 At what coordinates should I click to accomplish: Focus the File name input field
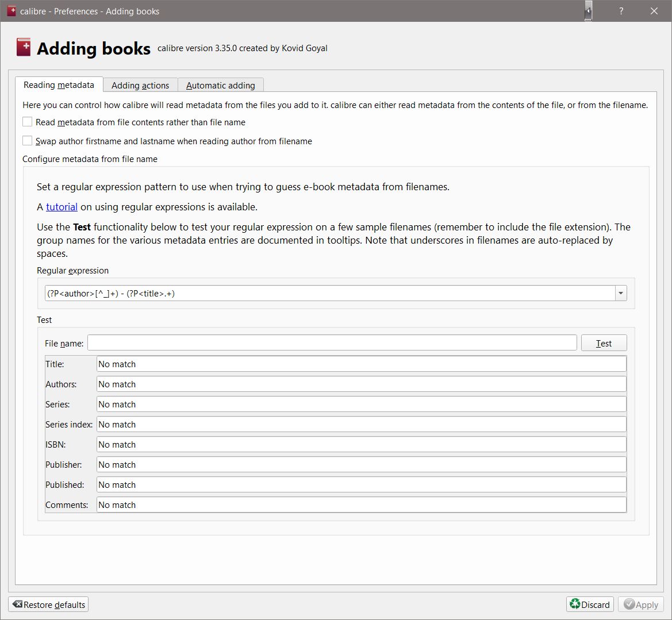(x=332, y=343)
